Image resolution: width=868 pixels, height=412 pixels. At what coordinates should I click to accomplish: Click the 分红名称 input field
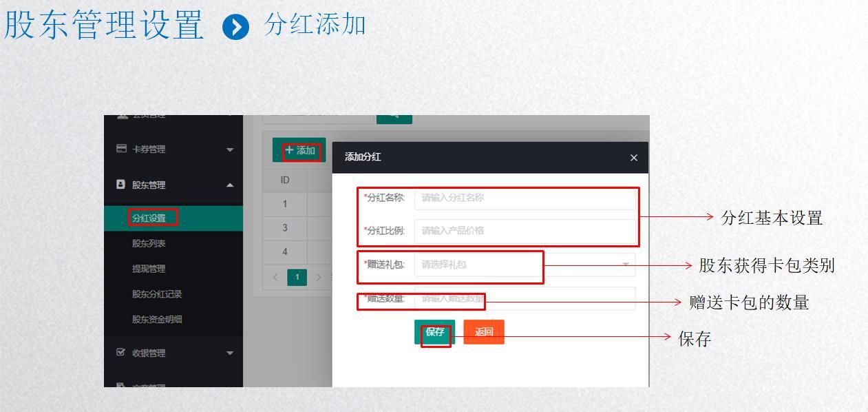525,198
